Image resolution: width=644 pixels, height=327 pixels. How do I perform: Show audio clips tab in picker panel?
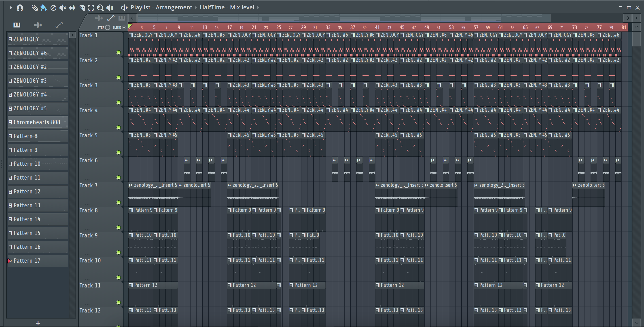tap(38, 25)
